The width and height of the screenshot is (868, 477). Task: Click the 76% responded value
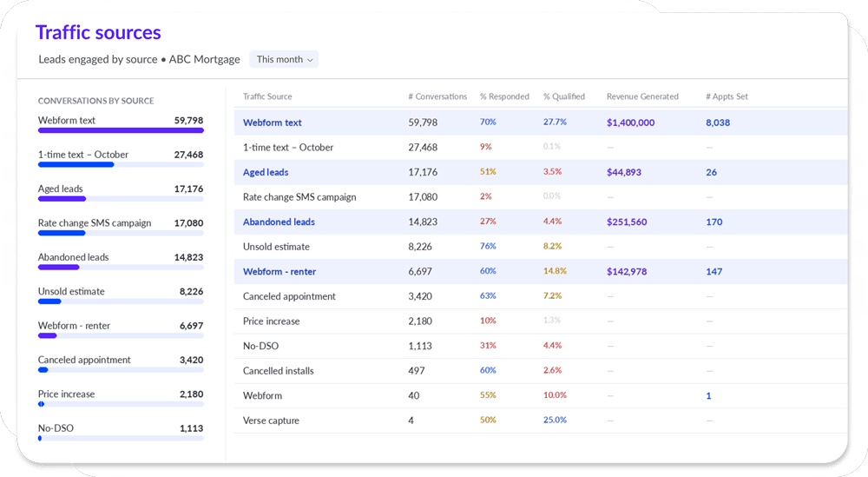tap(488, 246)
